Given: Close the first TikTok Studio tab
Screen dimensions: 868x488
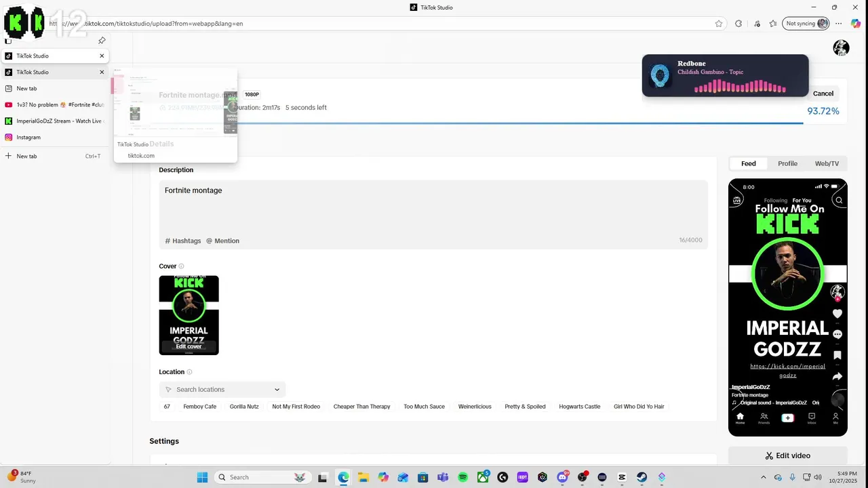Looking at the screenshot, I should [x=102, y=56].
